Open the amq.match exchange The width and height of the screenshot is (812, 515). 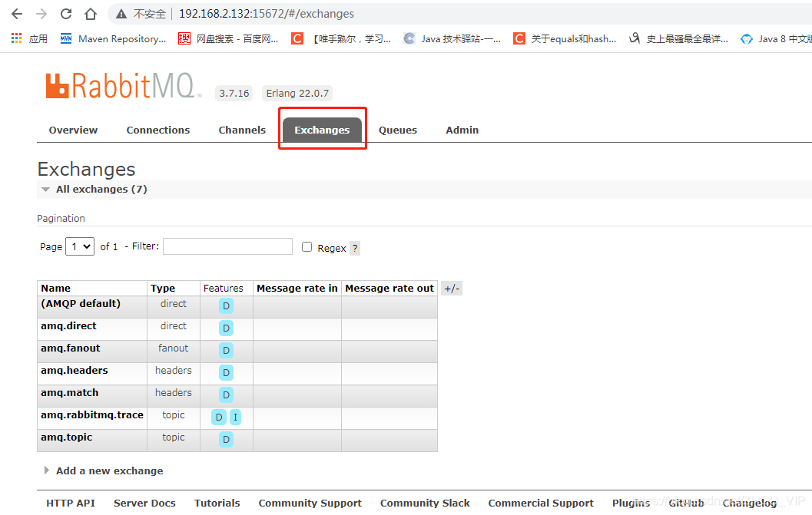click(70, 393)
